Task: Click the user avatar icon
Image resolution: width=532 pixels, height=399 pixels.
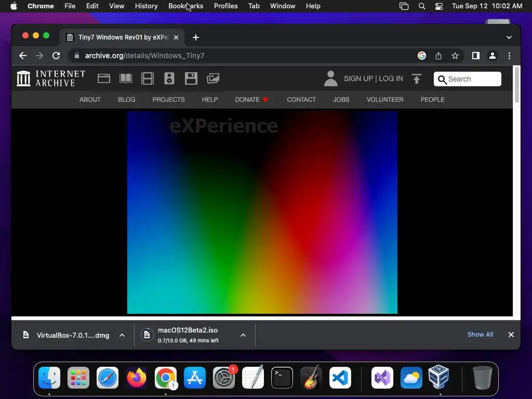Action: point(330,78)
